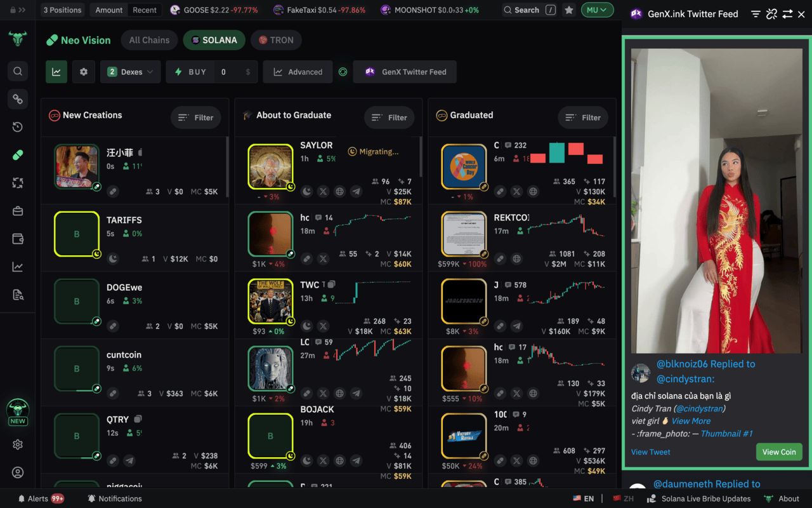Open the Telegram icon on the QTRY card
The image size is (812, 508).
pos(129,460)
